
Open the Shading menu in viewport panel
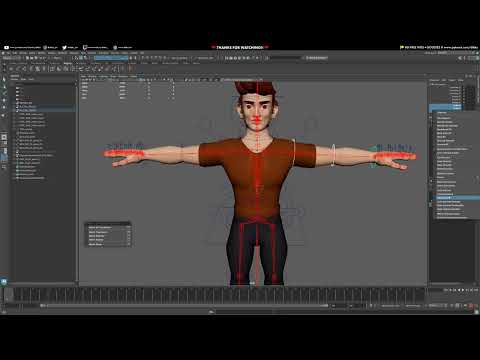[x=92, y=76]
